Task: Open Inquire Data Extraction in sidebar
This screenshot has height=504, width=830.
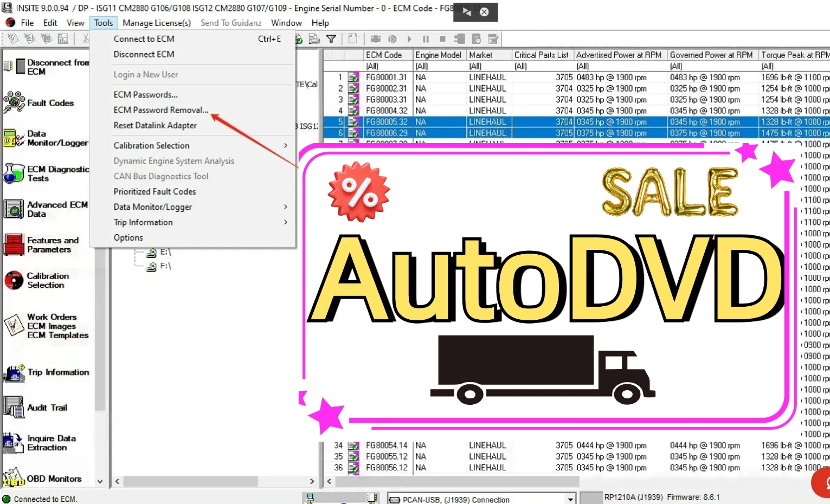Action: pyautogui.click(x=14, y=443)
